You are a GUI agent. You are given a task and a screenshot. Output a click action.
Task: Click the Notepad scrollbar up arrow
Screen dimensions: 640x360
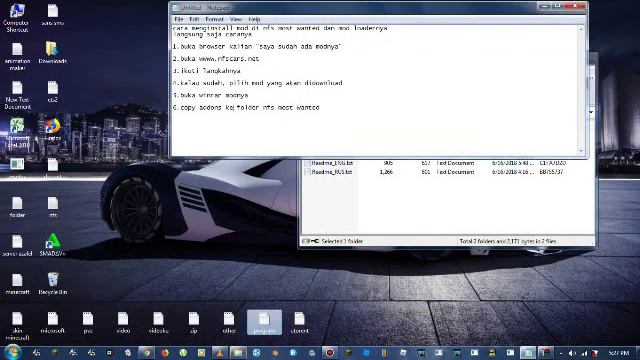581,29
